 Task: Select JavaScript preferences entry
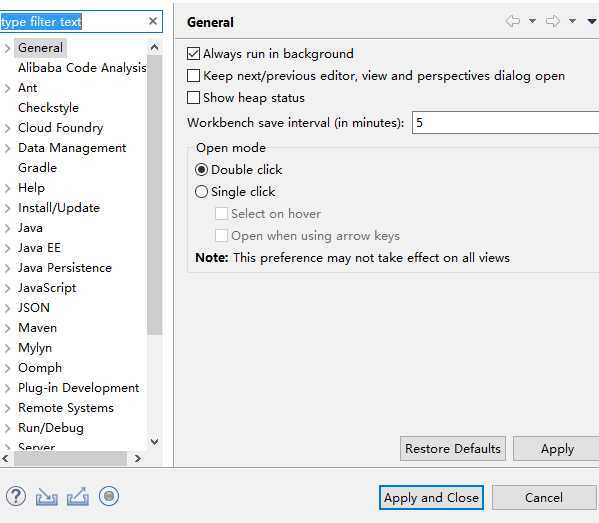point(47,288)
